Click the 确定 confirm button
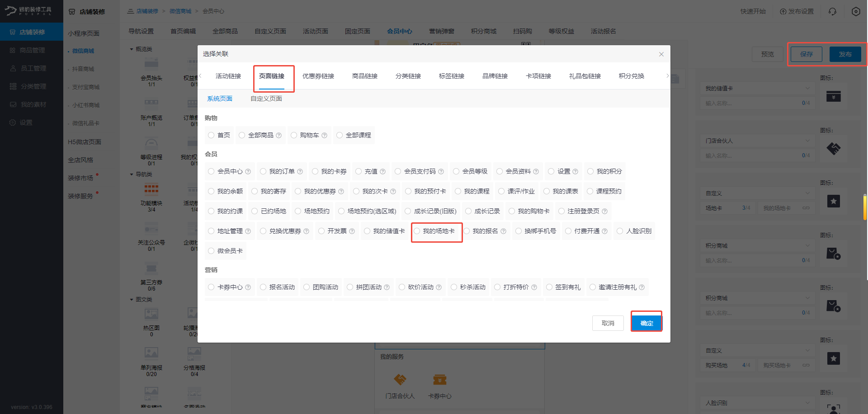This screenshot has width=868, height=414. [x=646, y=323]
